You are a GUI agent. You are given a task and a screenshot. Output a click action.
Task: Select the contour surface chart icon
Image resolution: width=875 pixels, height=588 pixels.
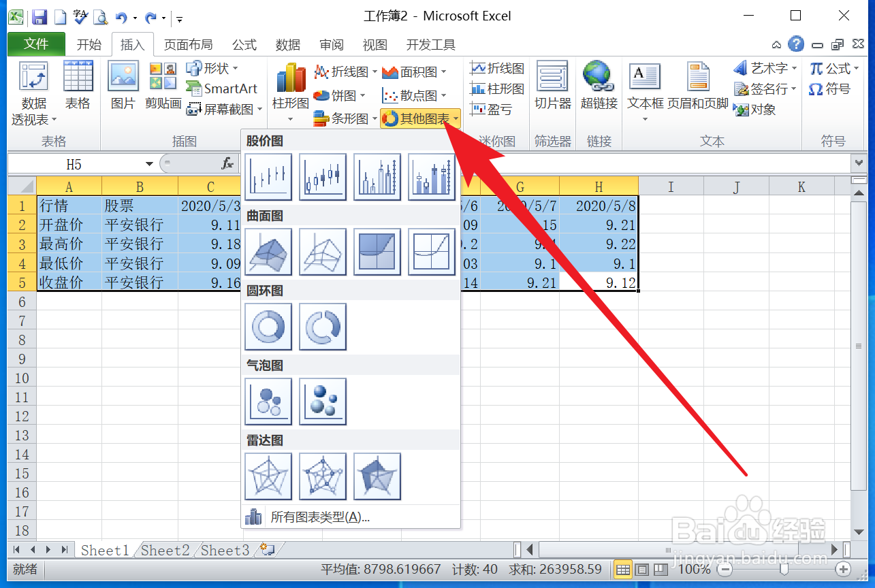tap(377, 252)
